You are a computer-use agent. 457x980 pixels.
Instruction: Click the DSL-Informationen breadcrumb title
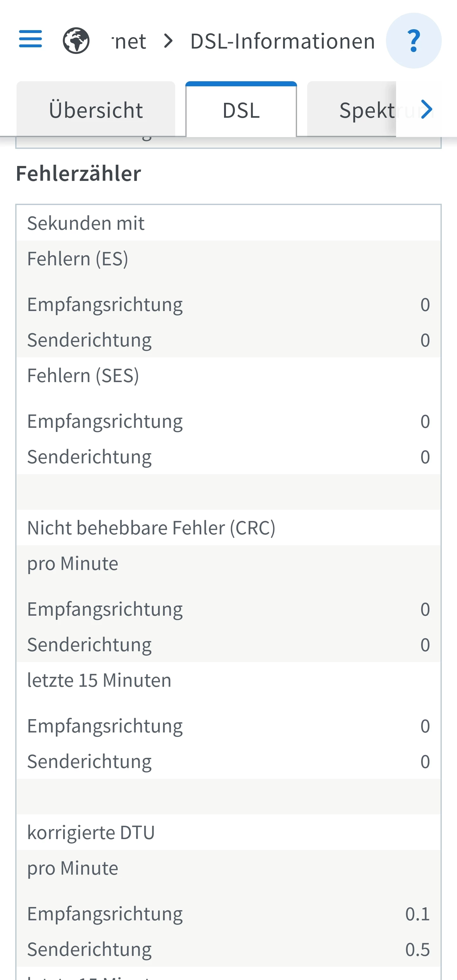(x=282, y=41)
